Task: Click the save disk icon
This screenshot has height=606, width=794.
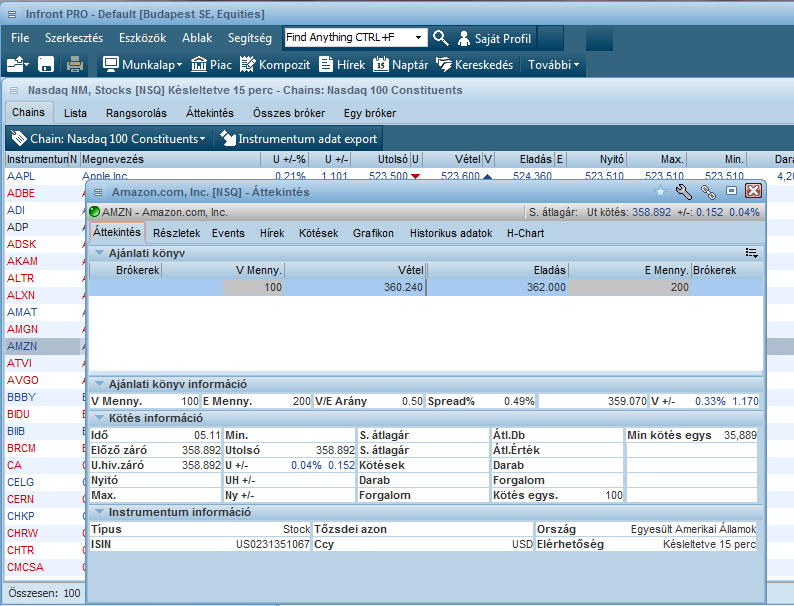Action: (46, 65)
